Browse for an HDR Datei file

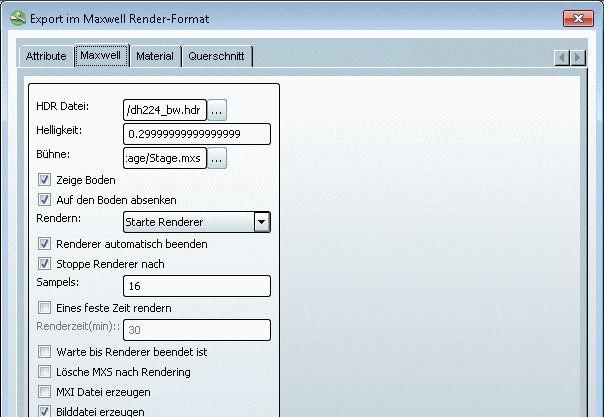point(217,110)
